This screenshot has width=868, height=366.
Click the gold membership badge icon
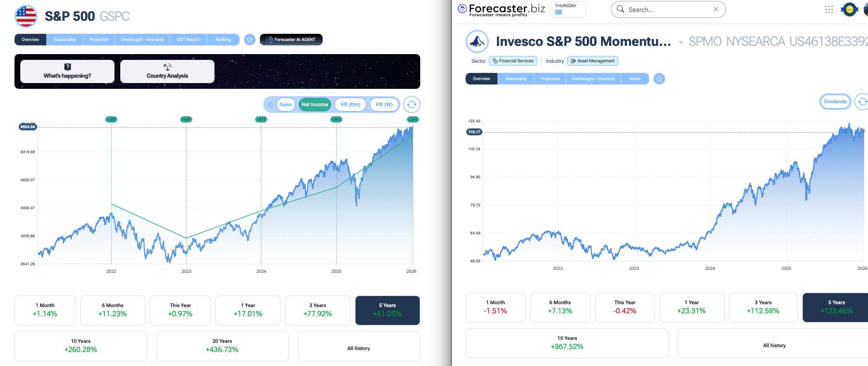tap(849, 10)
